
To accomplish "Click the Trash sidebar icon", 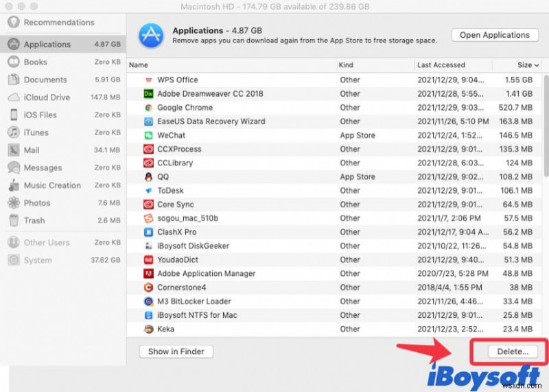I will 14,220.
